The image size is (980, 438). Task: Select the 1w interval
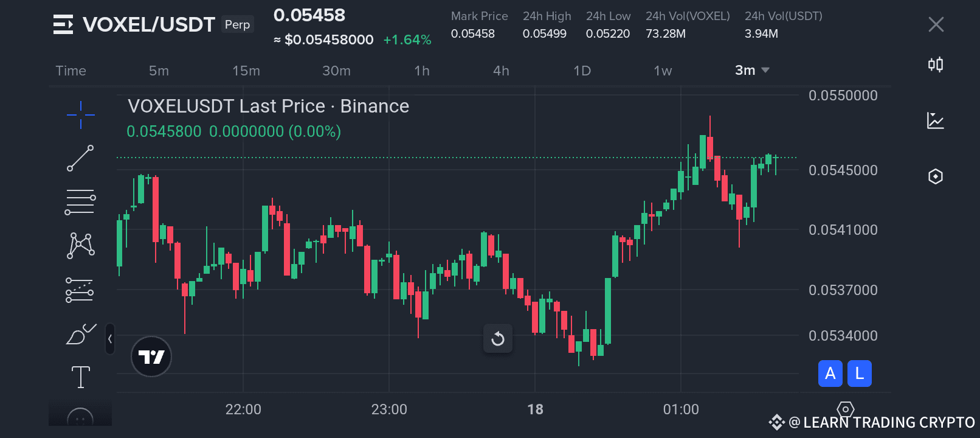pyautogui.click(x=663, y=71)
